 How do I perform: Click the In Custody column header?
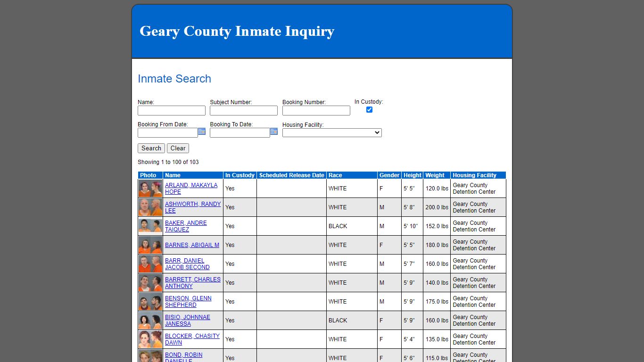pyautogui.click(x=240, y=175)
